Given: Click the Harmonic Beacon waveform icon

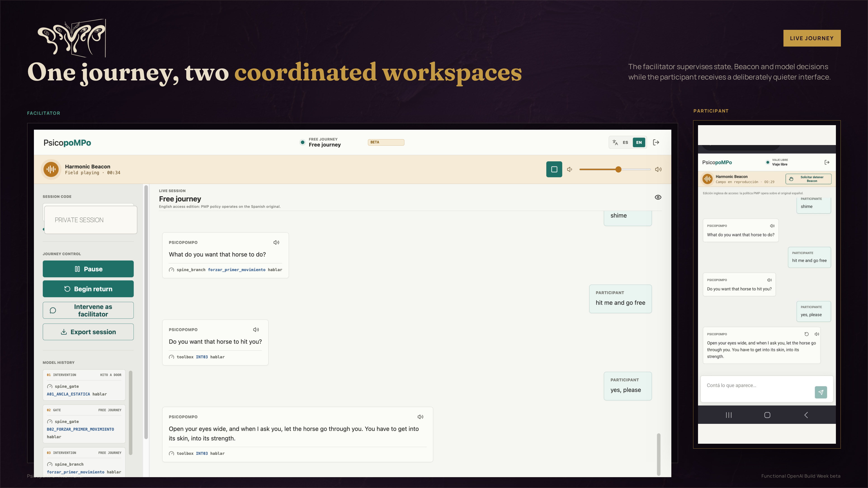Looking at the screenshot, I should (51, 169).
